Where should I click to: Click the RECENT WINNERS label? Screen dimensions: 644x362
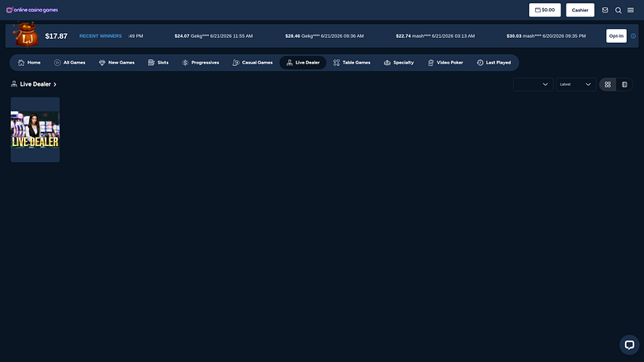click(x=101, y=36)
